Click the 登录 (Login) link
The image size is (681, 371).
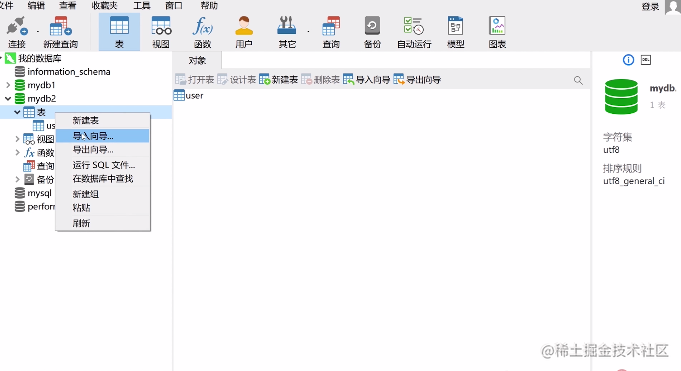pos(650,7)
